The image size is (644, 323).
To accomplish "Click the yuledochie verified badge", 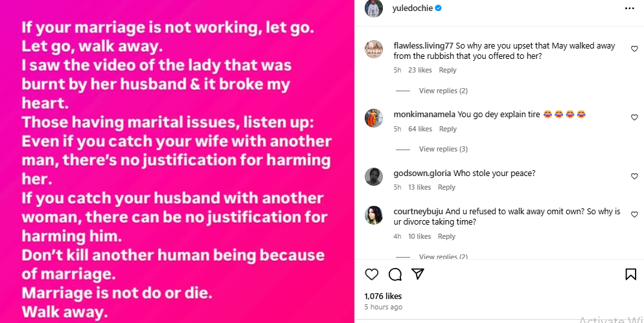I will pos(438,8).
